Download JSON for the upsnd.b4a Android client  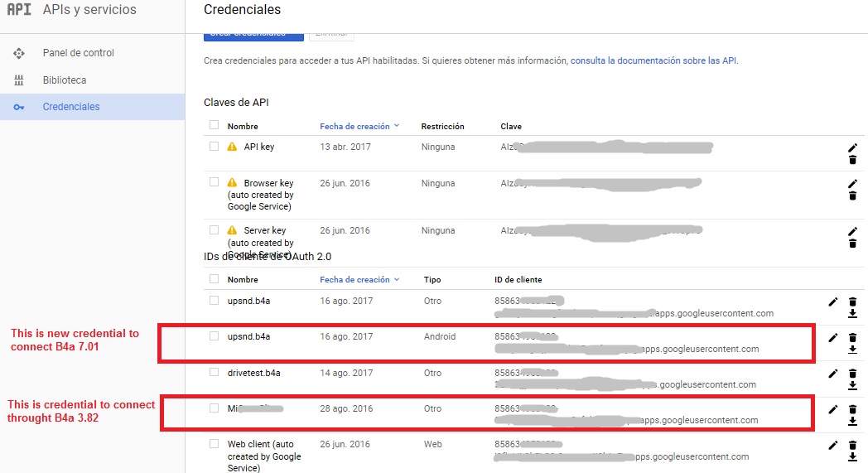pyautogui.click(x=852, y=349)
